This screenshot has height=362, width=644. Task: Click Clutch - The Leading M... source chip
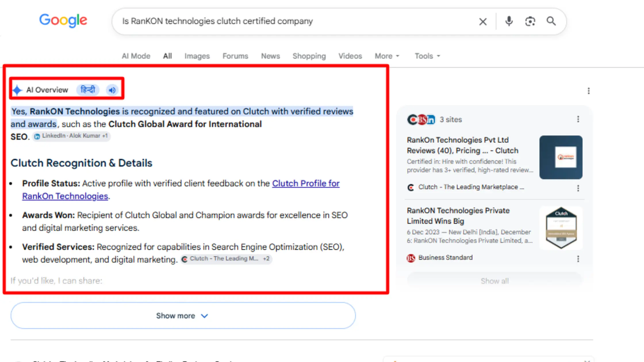click(x=226, y=259)
